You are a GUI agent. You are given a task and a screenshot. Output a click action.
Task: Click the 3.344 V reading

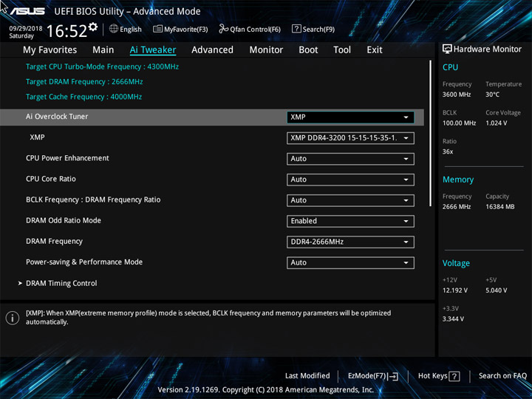click(x=453, y=319)
